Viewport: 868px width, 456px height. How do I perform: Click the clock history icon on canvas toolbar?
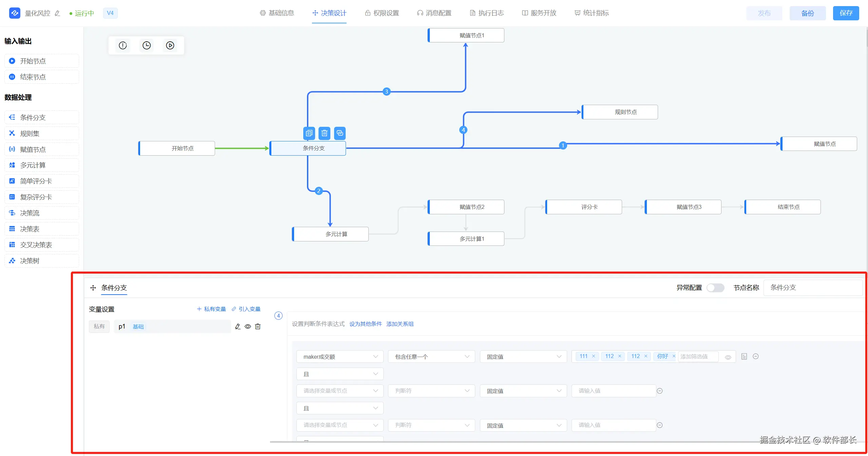coord(147,45)
